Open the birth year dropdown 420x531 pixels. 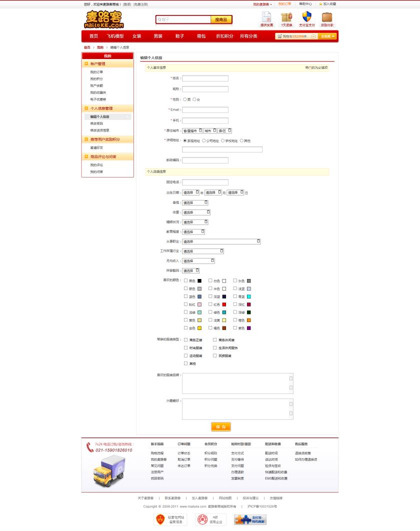tap(191, 192)
